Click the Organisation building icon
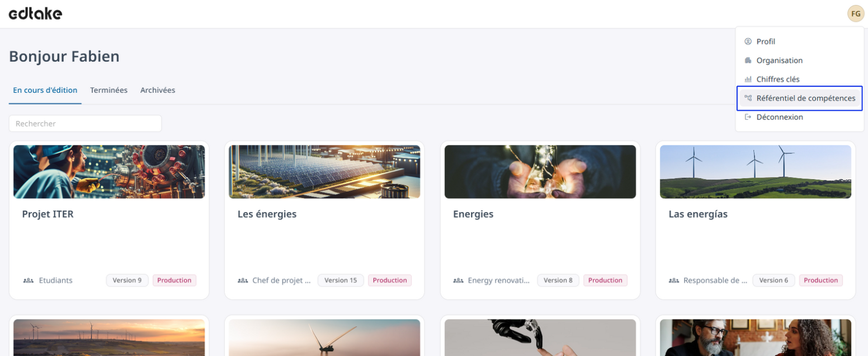This screenshot has width=868, height=356. click(x=748, y=60)
